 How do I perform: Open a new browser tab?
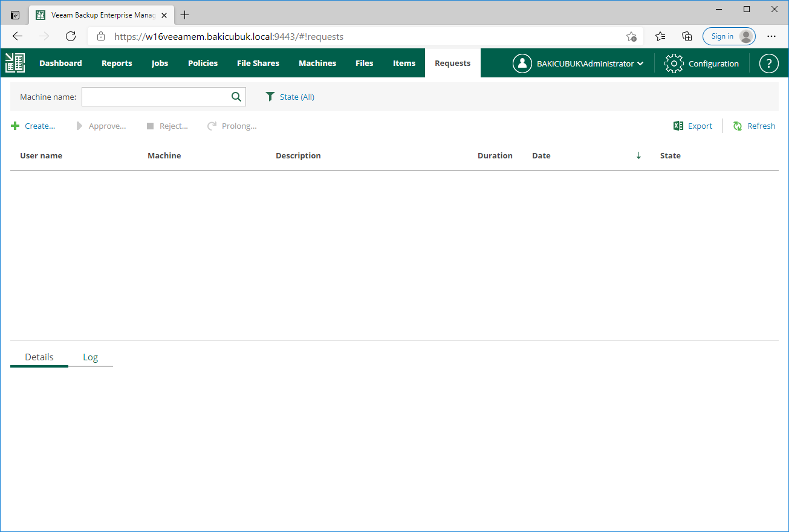(x=185, y=15)
